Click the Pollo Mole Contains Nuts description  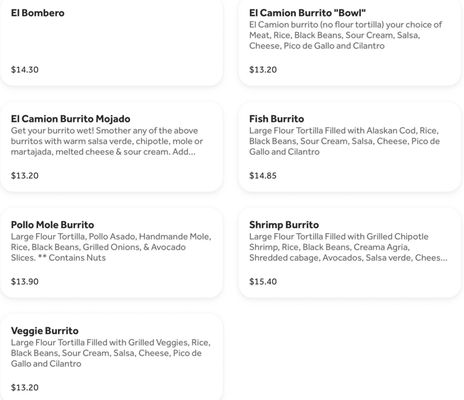tap(111, 247)
